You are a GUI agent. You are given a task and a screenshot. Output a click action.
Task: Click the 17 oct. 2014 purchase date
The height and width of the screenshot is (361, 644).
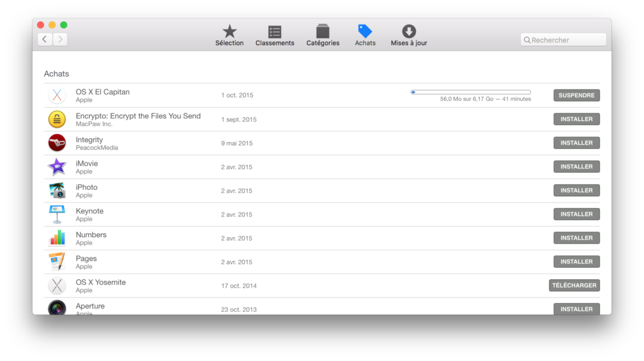coord(238,286)
